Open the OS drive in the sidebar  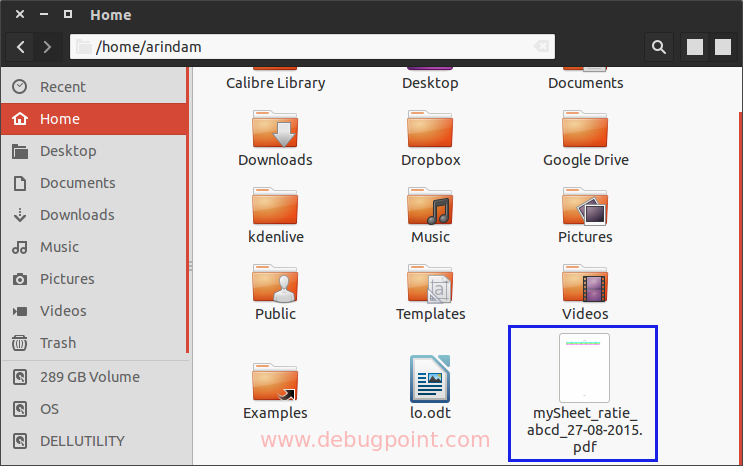(x=94, y=409)
